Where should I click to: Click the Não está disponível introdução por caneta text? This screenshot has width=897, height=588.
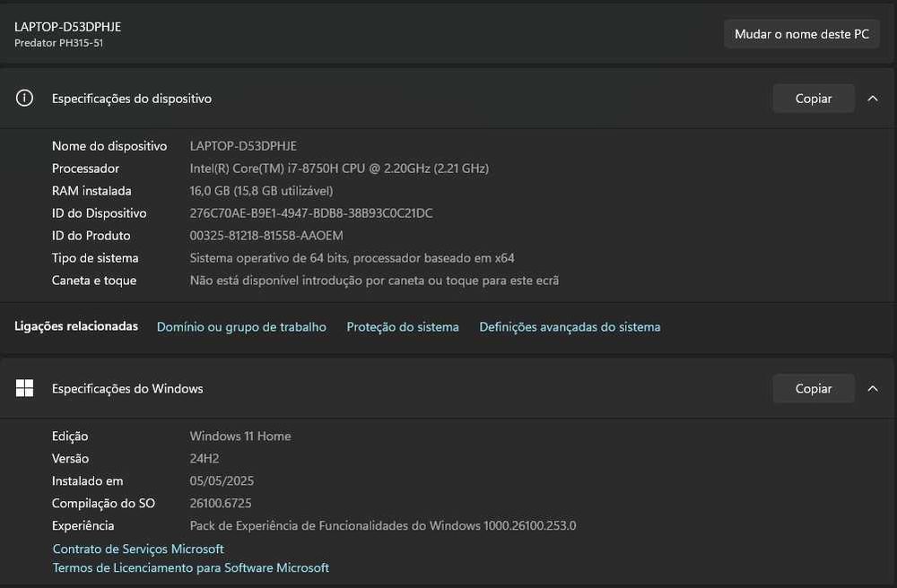[374, 280]
